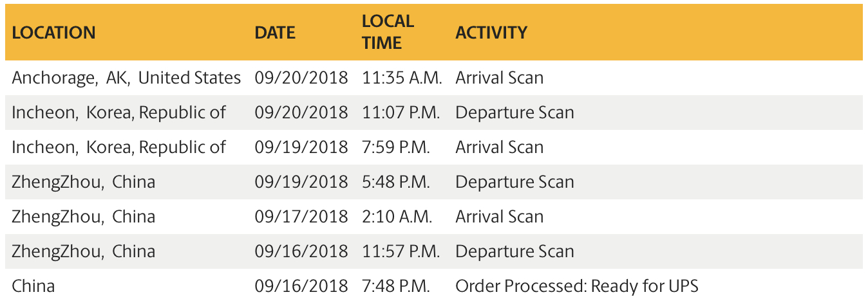Click the ACTIVITY column header
The image size is (868, 308).
(491, 32)
